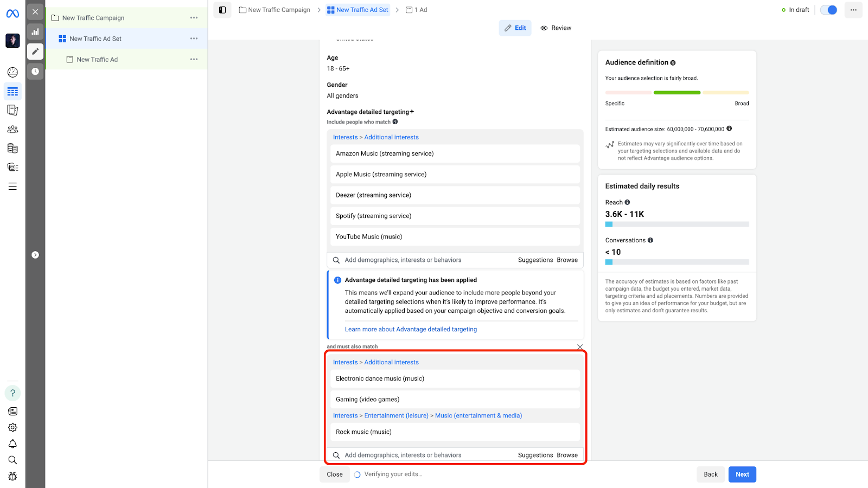Viewport: 868px width, 488px height.
Task: Select New Traffic Ad in the tree
Action: 97,60
